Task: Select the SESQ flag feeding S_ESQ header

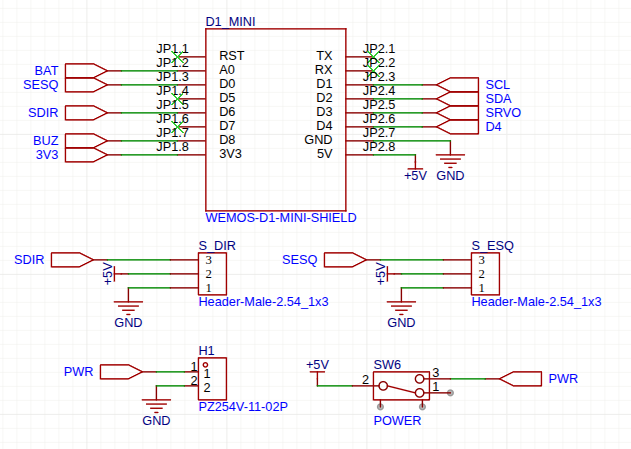Action: [345, 260]
